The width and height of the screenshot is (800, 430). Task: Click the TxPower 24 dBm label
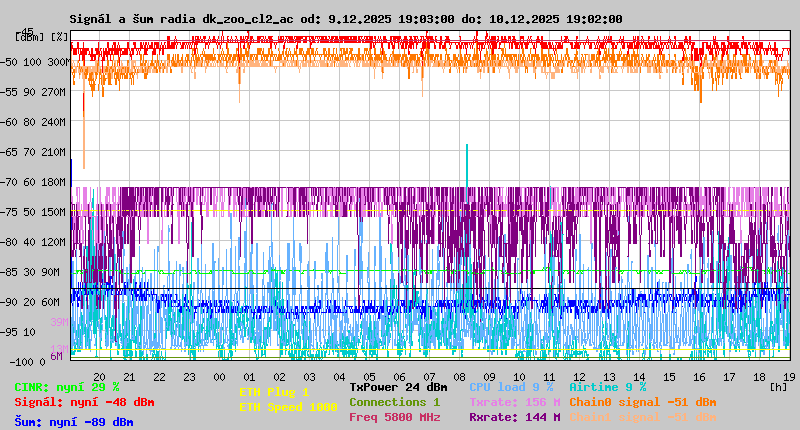(x=398, y=387)
